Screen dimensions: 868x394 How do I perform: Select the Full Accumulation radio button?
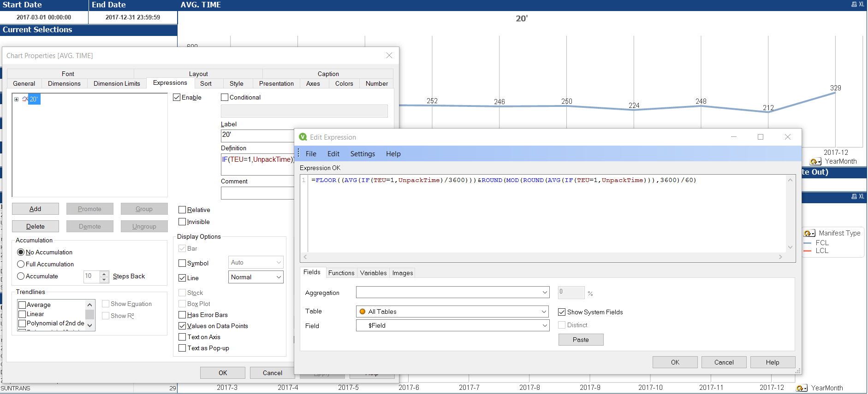21,264
